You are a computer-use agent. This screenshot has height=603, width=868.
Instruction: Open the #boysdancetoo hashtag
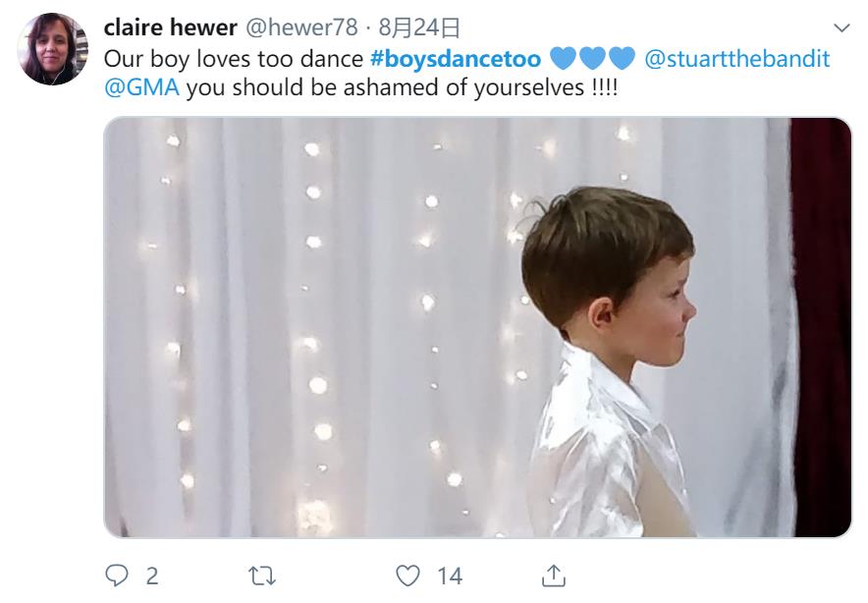[x=455, y=59]
